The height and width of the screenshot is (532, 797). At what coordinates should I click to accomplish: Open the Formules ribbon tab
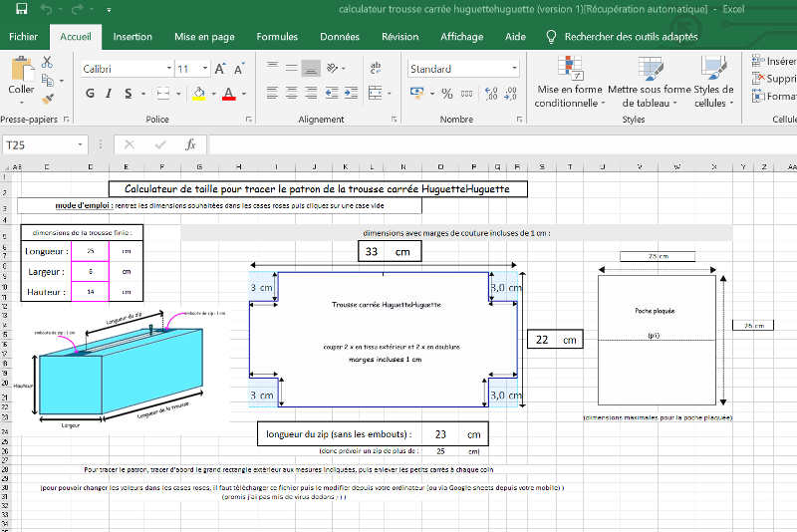277,37
